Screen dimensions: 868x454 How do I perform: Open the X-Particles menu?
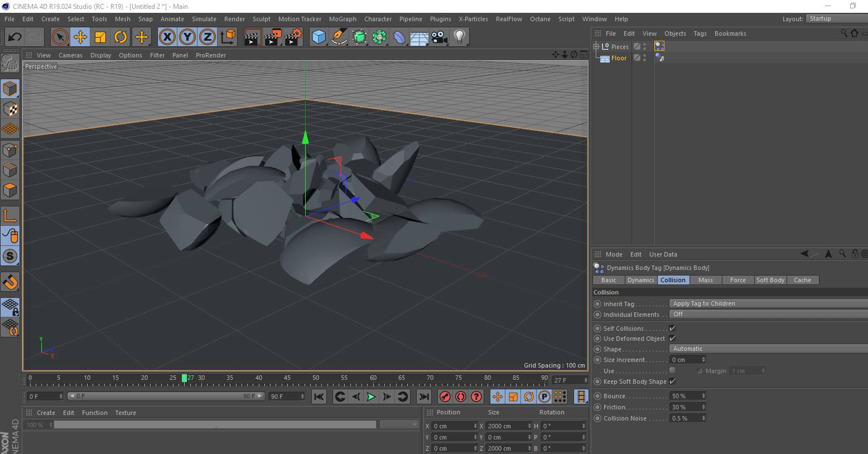(472, 19)
